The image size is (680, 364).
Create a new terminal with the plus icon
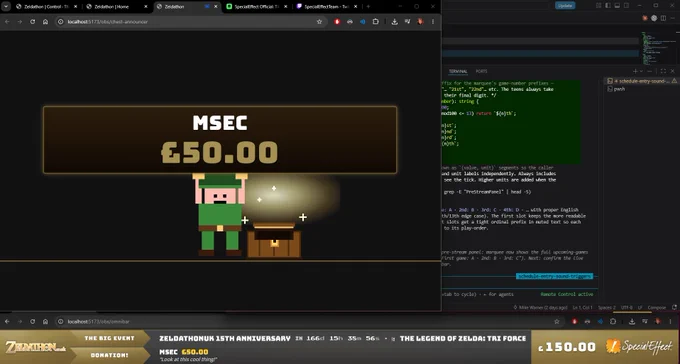[635, 71]
